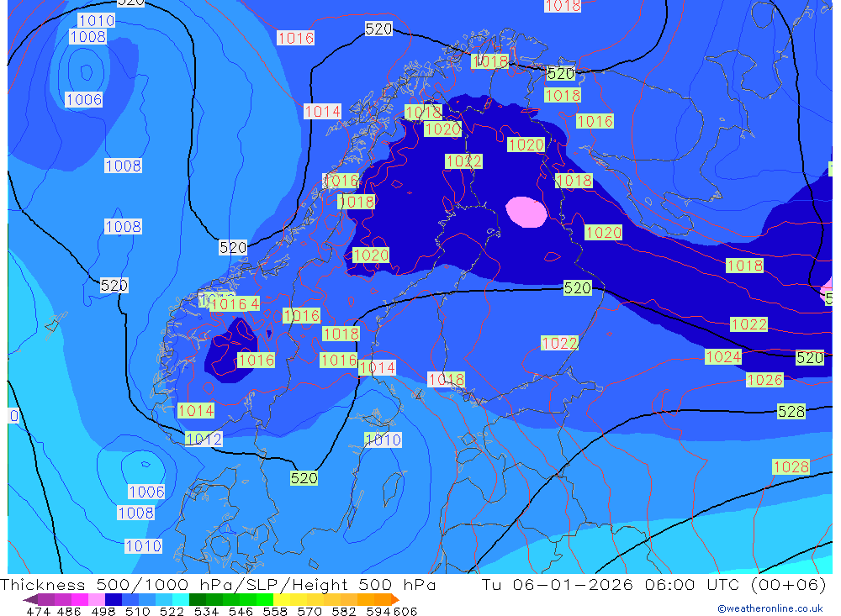Click the orange right arrow cap of the legend
This screenshot has width=841, height=616.
coord(395,599)
